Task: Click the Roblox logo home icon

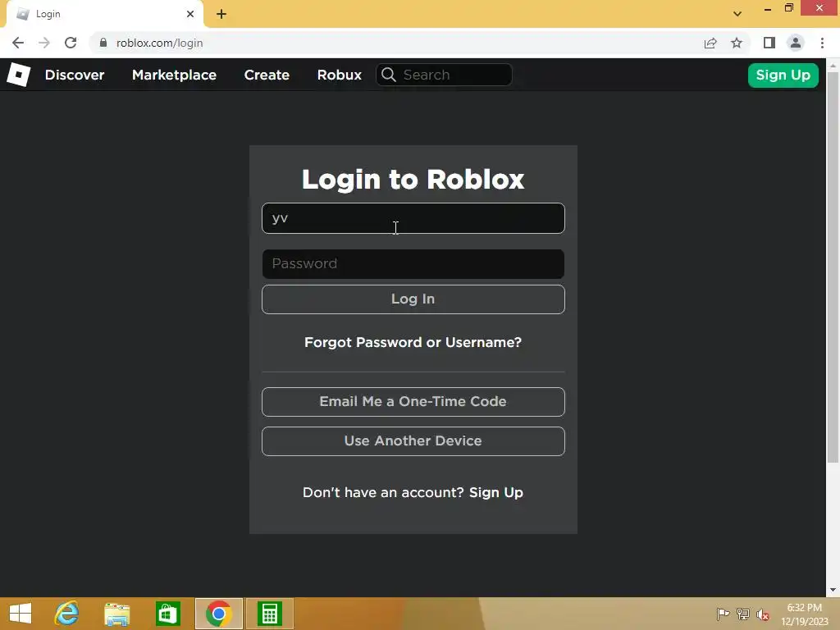Action: coord(19,75)
